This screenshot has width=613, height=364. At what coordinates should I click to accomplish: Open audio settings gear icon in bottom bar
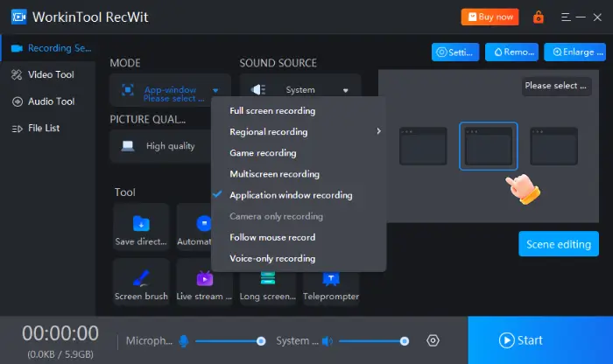pyautogui.click(x=433, y=340)
